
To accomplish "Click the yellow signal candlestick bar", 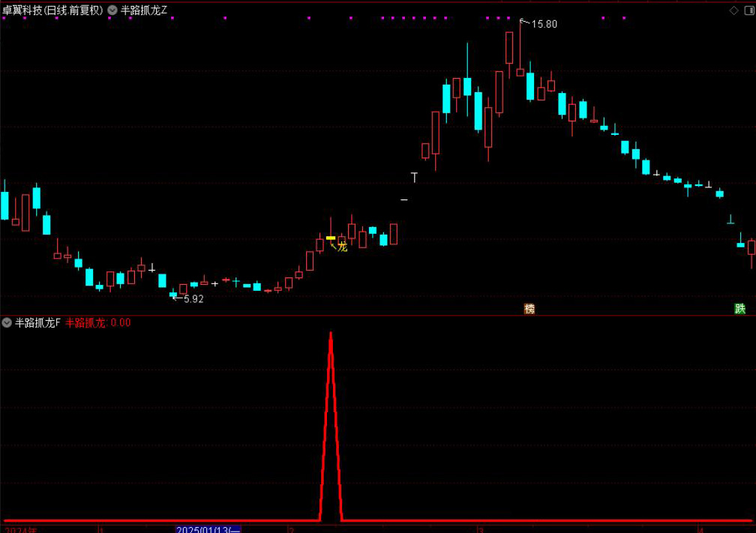I will (x=331, y=238).
